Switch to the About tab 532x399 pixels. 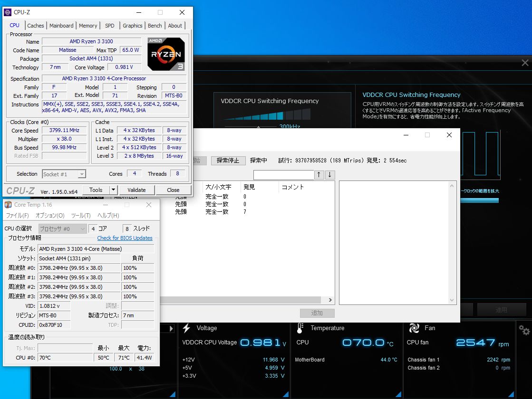point(175,26)
